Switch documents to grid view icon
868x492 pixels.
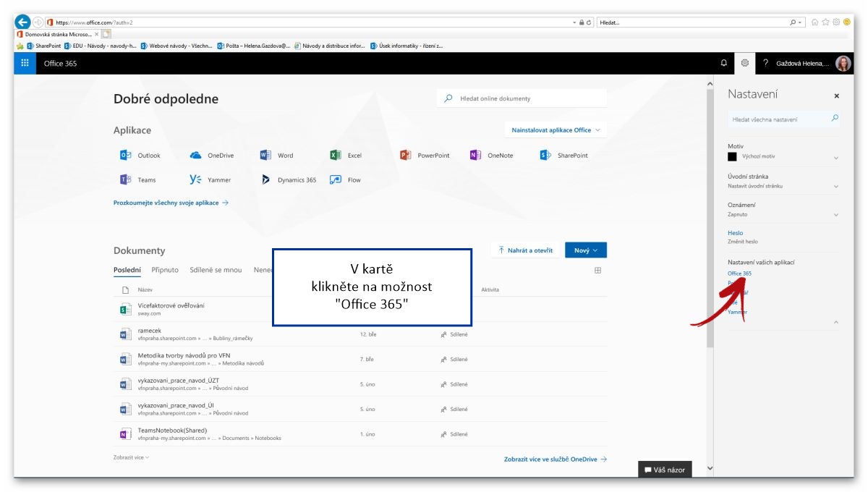tap(598, 271)
